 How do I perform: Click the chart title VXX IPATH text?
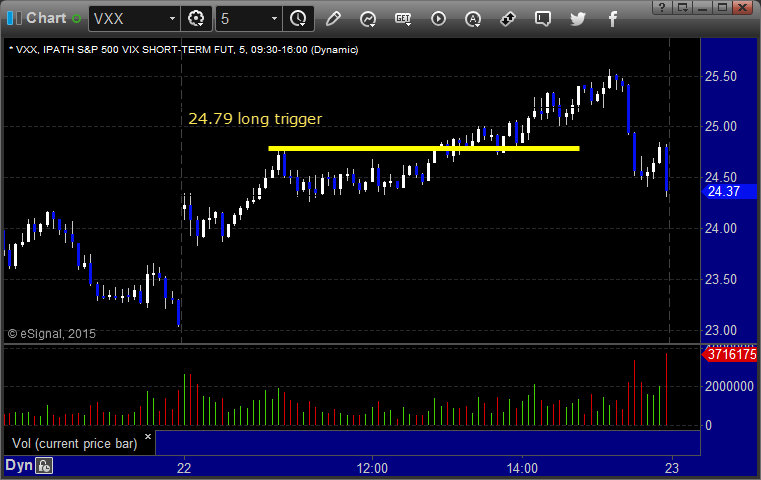184,50
